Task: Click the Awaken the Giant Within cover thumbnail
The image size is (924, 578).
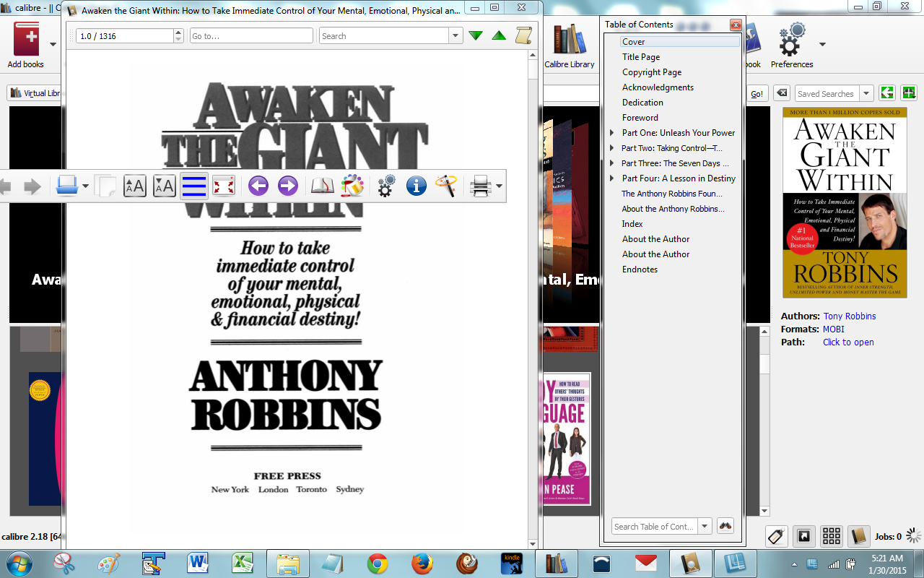Action: pos(845,203)
